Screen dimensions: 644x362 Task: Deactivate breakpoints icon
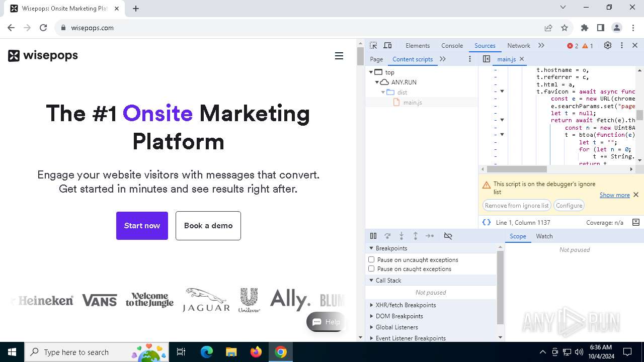[x=448, y=236]
